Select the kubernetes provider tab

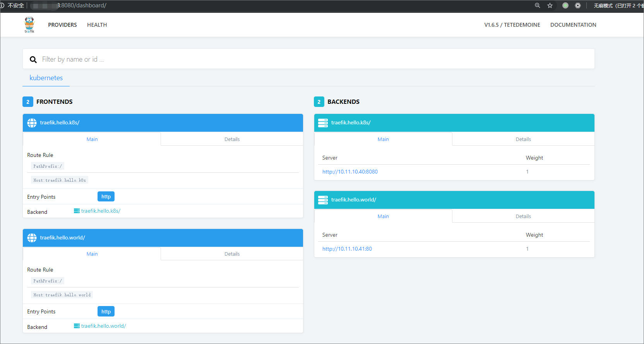pyautogui.click(x=46, y=78)
